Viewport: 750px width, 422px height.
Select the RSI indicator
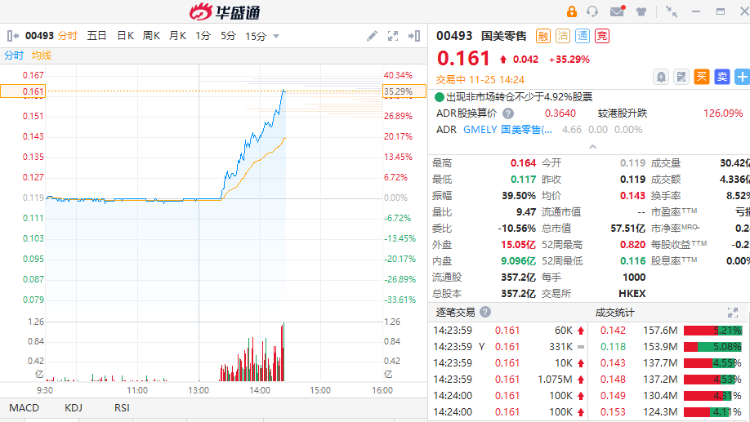[122, 408]
